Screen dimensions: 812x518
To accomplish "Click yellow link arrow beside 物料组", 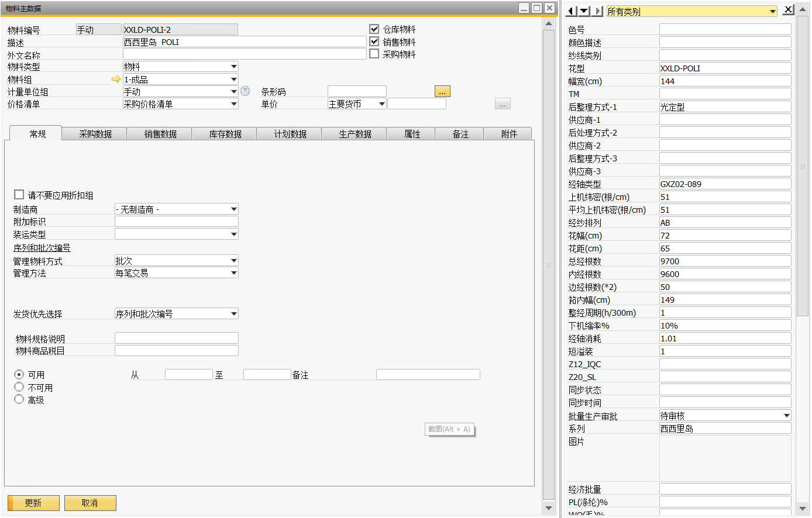I will click(x=116, y=79).
